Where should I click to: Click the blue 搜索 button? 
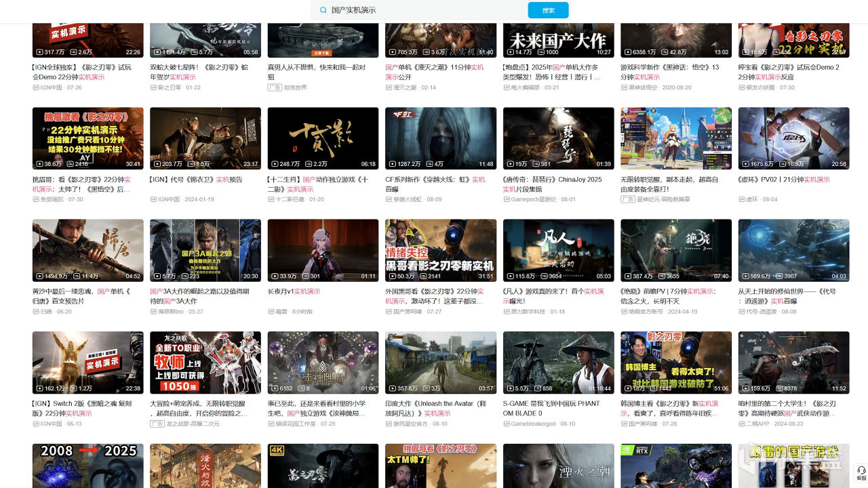[x=548, y=10]
